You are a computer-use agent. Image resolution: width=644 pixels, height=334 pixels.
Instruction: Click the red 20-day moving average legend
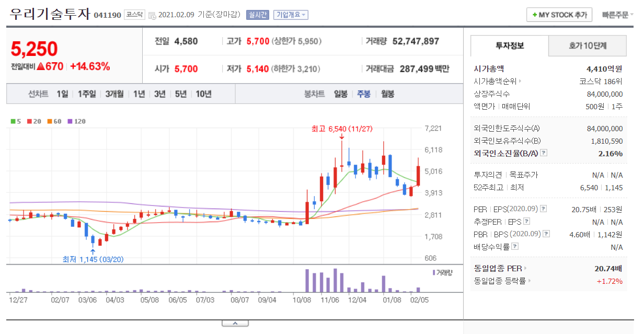pyautogui.click(x=33, y=121)
